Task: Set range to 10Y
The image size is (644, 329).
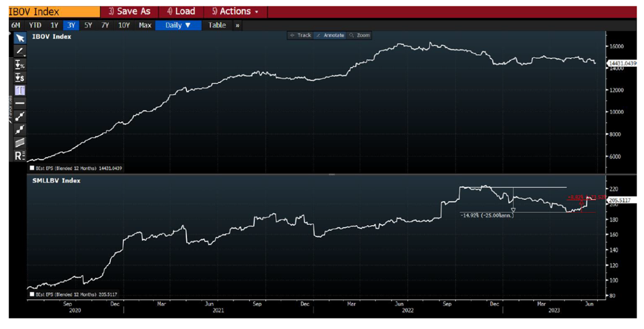Action: (x=124, y=25)
